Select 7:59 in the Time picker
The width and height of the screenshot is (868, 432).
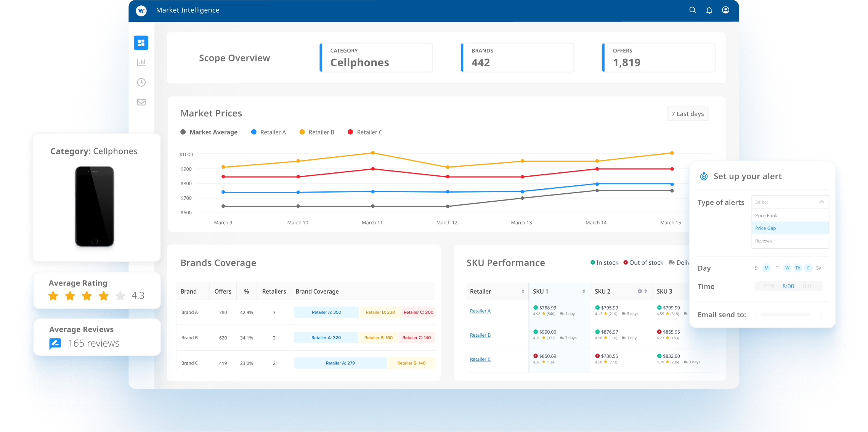pyautogui.click(x=768, y=286)
